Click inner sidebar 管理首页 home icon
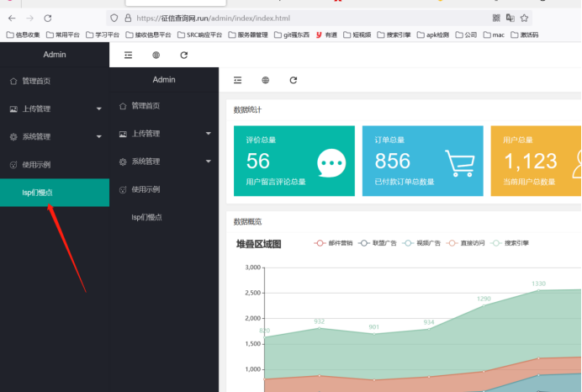Image resolution: width=582 pixels, height=392 pixels. [x=123, y=106]
